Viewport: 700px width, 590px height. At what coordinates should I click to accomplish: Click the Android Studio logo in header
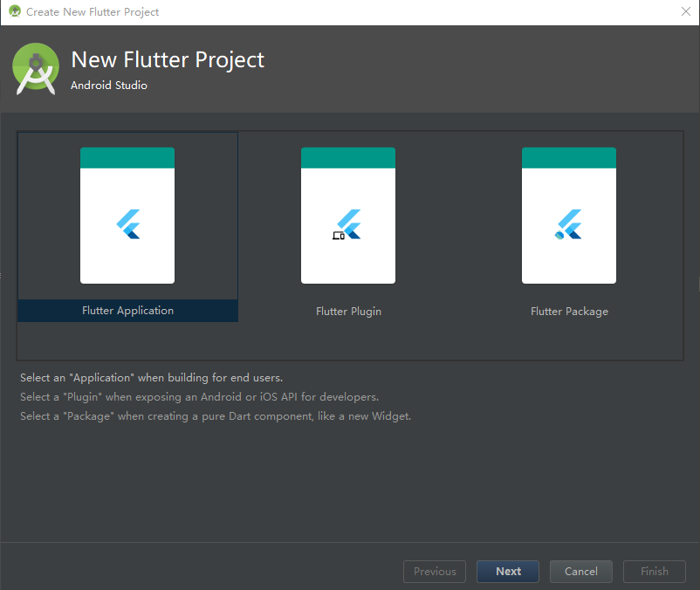36,68
